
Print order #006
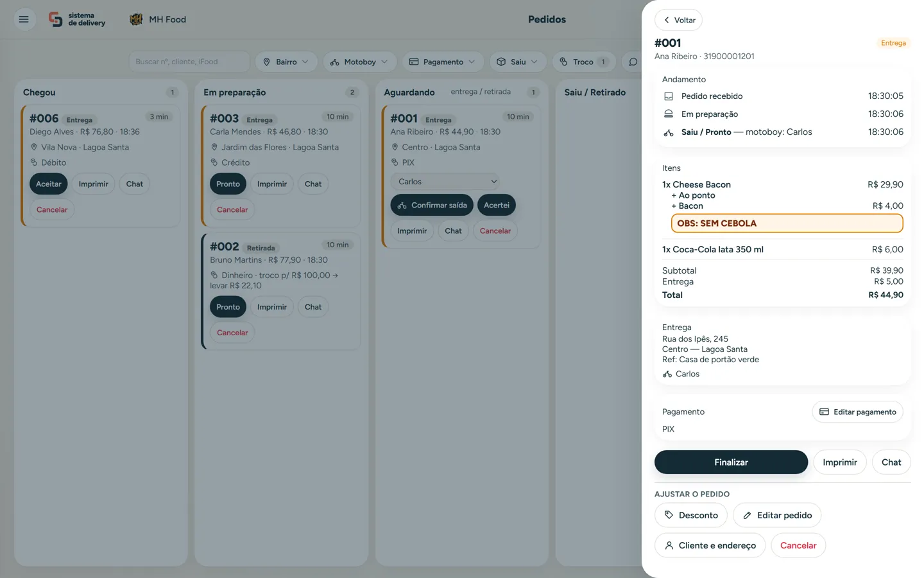93,184
